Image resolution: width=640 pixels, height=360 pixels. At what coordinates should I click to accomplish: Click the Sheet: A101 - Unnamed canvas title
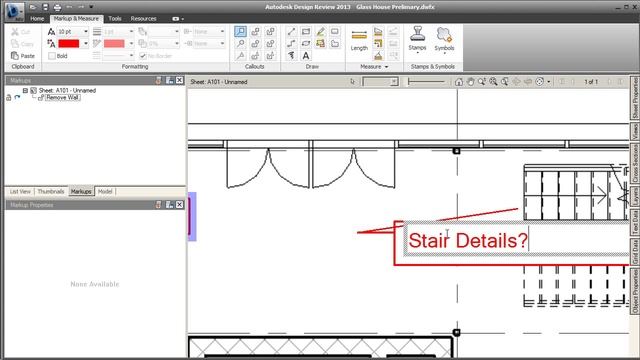point(219,82)
